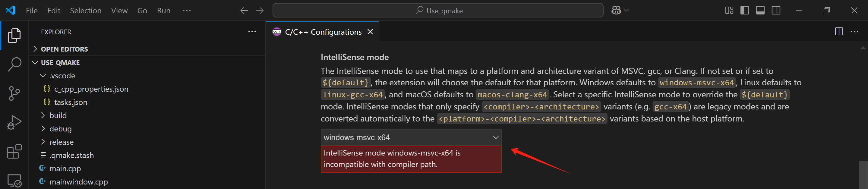The image size is (868, 189).
Task: Select the Remote Explorer icon
Action: [x=14, y=180]
